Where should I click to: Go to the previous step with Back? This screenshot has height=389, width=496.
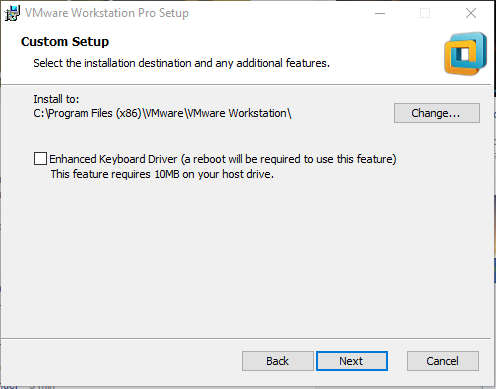277,361
